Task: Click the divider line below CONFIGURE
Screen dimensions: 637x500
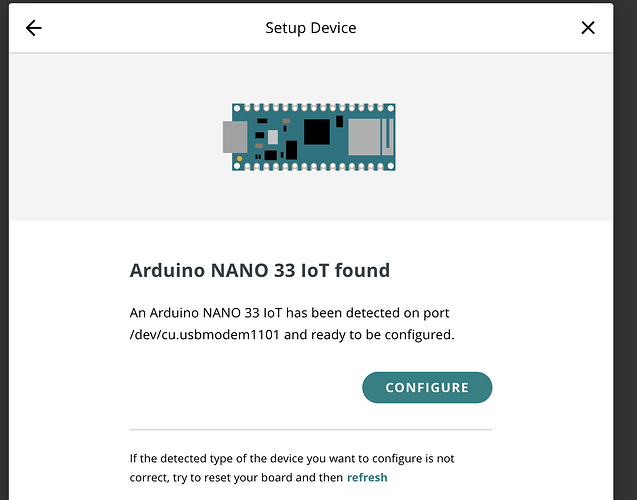Action: coord(311,429)
